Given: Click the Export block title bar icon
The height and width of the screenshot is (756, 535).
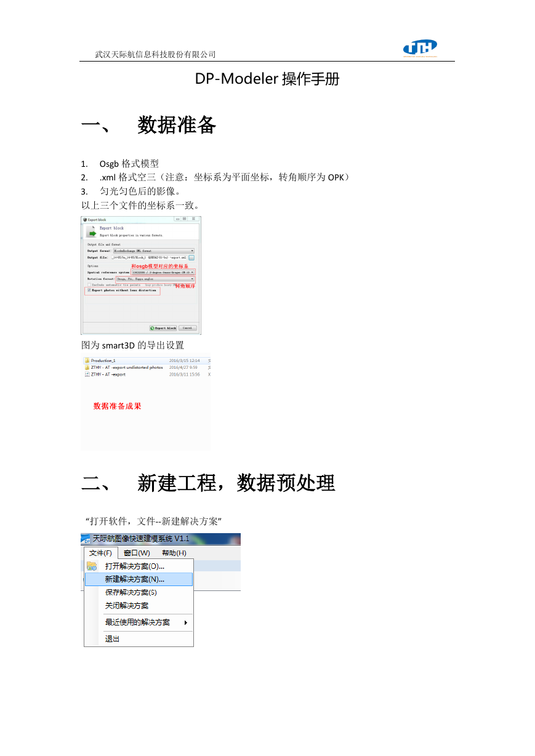Looking at the screenshot, I should pyautogui.click(x=85, y=220).
